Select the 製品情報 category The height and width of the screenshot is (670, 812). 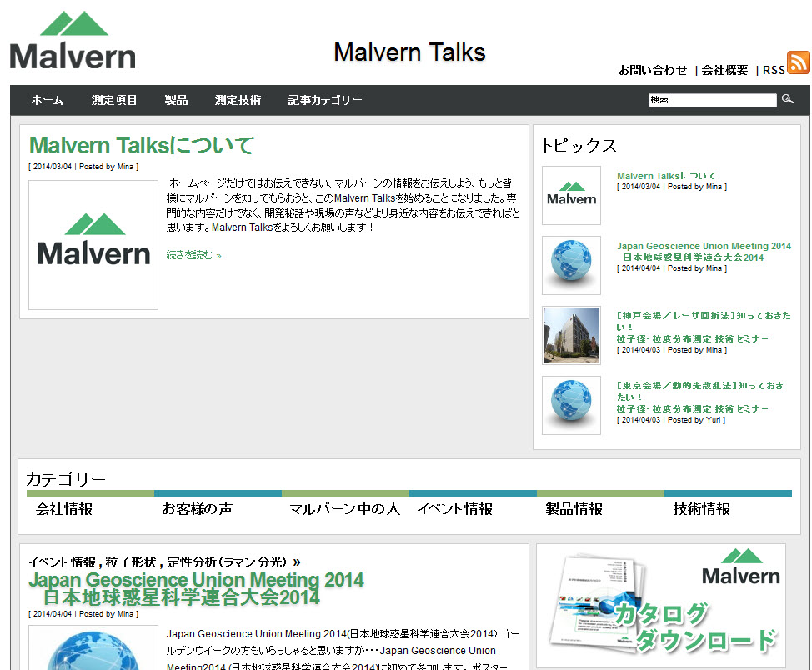pyautogui.click(x=574, y=509)
